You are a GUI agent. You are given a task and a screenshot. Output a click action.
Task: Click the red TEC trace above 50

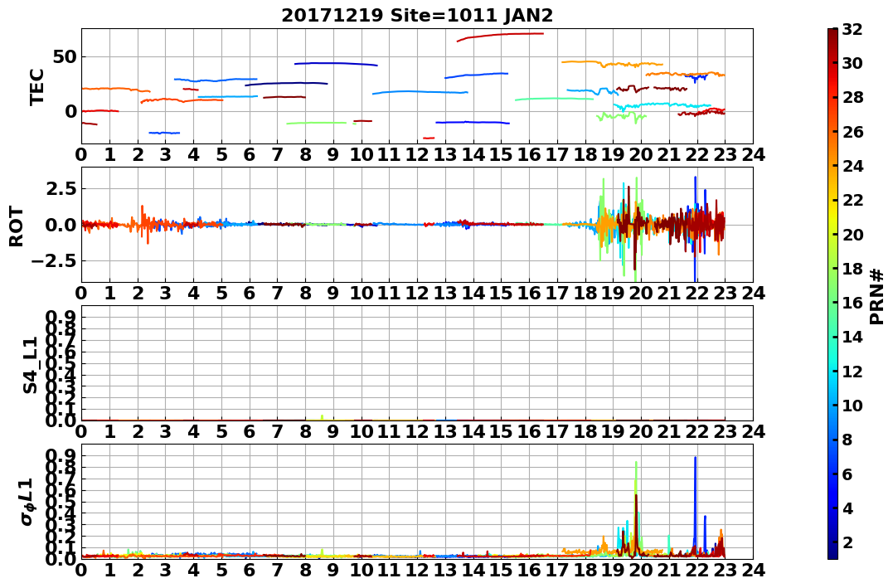pyautogui.click(x=501, y=35)
